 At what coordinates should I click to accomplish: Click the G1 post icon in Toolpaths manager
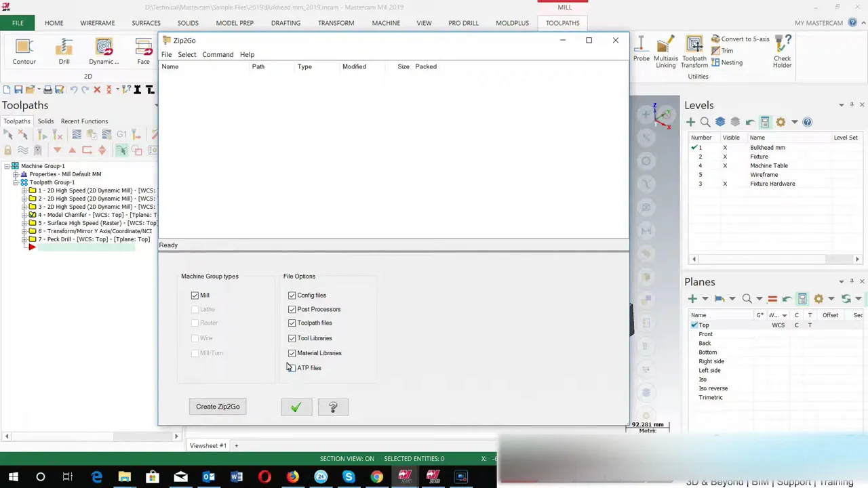pos(121,134)
